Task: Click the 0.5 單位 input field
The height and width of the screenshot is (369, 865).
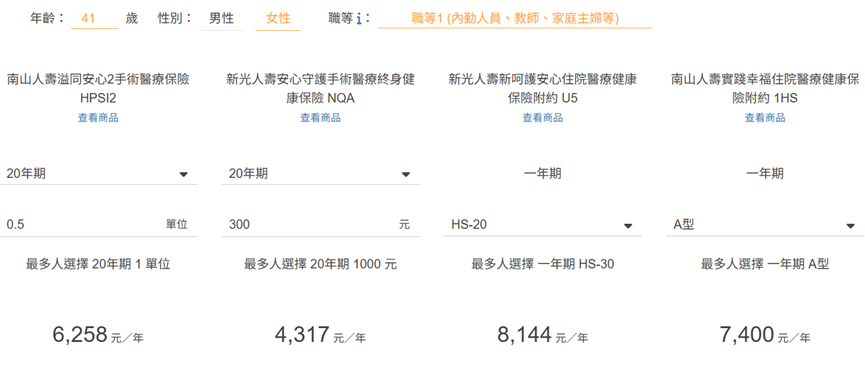Action: [x=98, y=224]
